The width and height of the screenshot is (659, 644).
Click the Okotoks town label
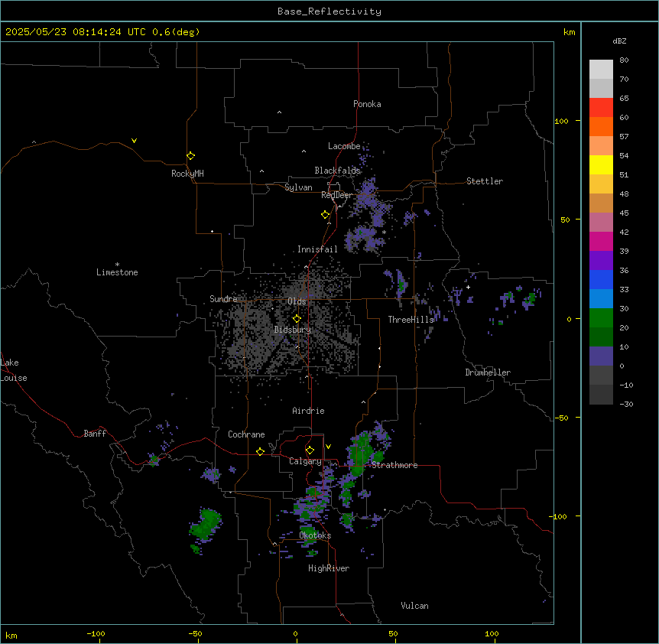[315, 535]
